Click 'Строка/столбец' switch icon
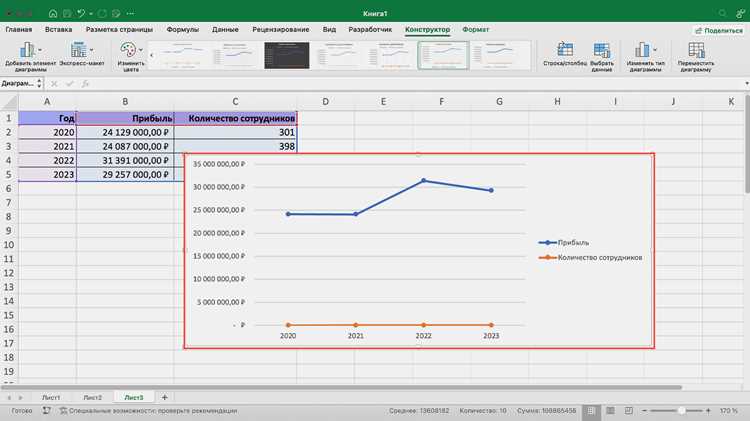 click(565, 50)
